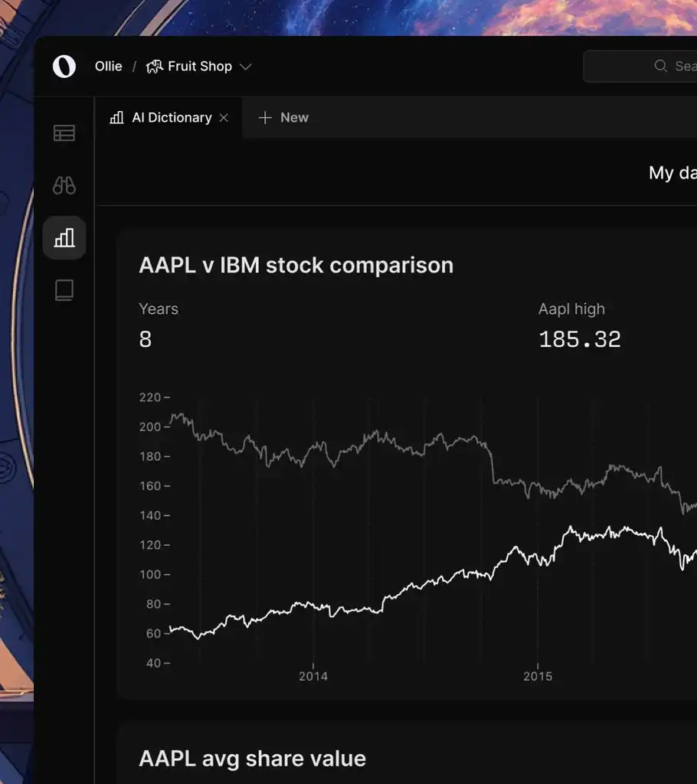Close the AI Dictionary tab
Image resolution: width=697 pixels, height=784 pixels.
click(224, 117)
